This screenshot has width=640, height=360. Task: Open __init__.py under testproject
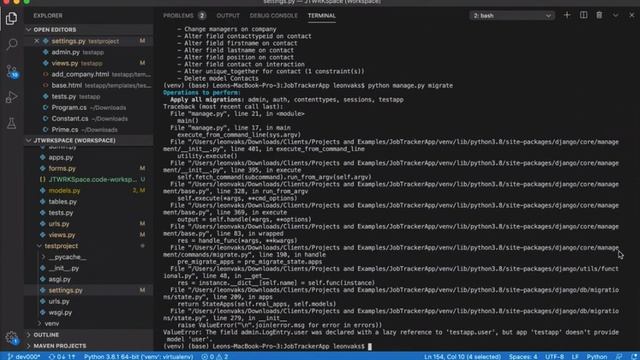tap(89, 268)
